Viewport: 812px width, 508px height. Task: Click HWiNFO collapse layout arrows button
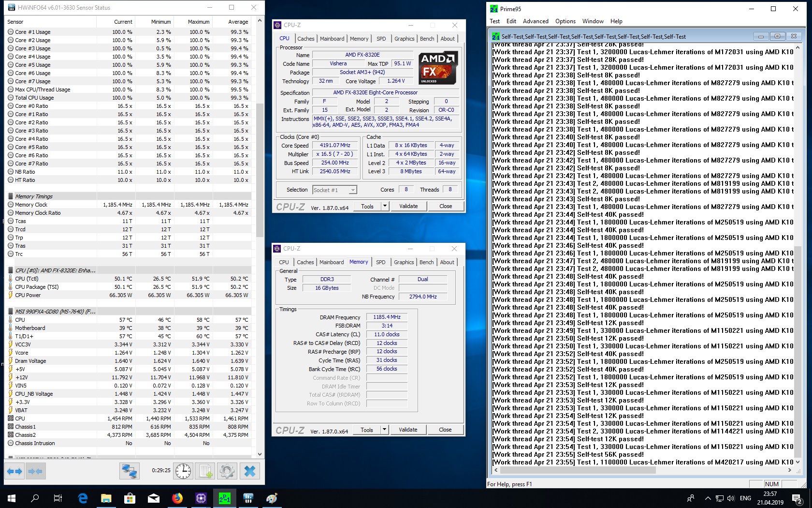[x=35, y=471]
